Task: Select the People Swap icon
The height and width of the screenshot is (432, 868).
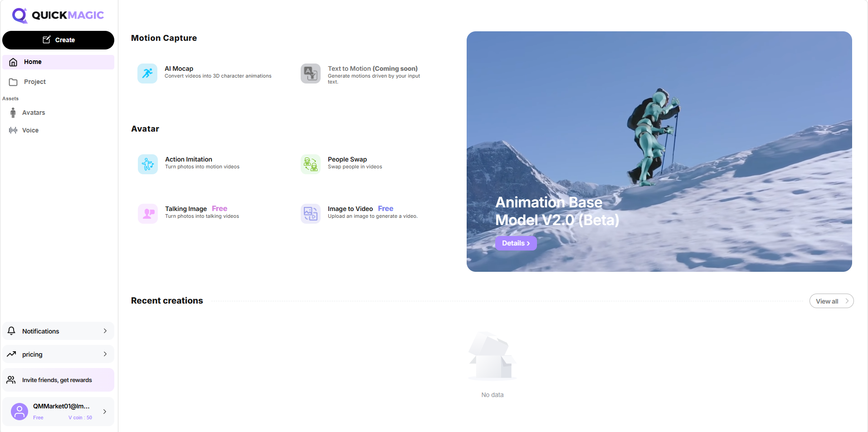Action: 311,164
